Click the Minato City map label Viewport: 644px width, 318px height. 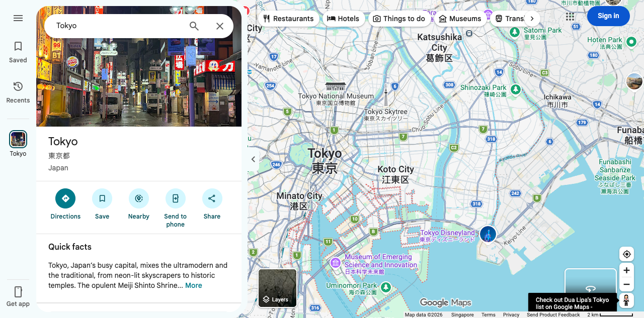pyautogui.click(x=299, y=201)
